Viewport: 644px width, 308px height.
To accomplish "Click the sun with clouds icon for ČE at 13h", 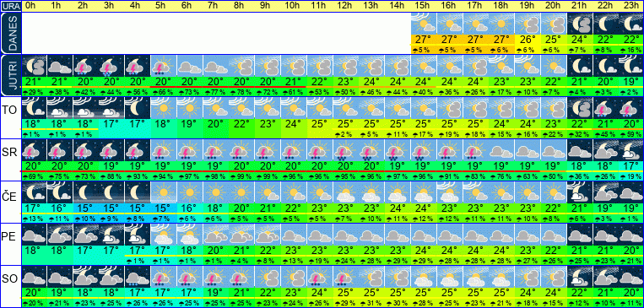I will (x=371, y=192).
